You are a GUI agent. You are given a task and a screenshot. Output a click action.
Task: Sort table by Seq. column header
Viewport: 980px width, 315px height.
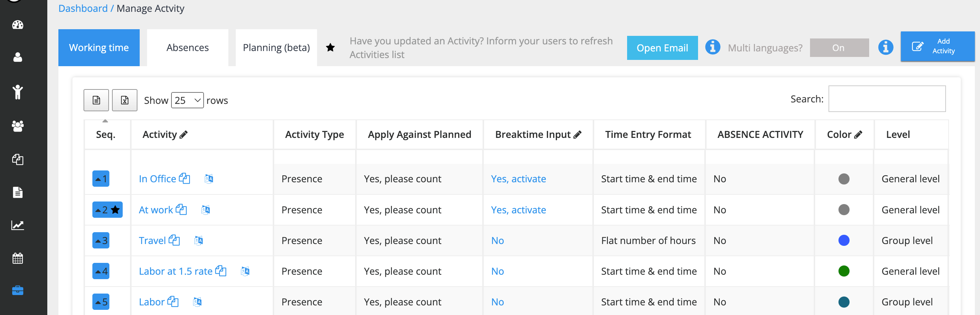point(105,134)
